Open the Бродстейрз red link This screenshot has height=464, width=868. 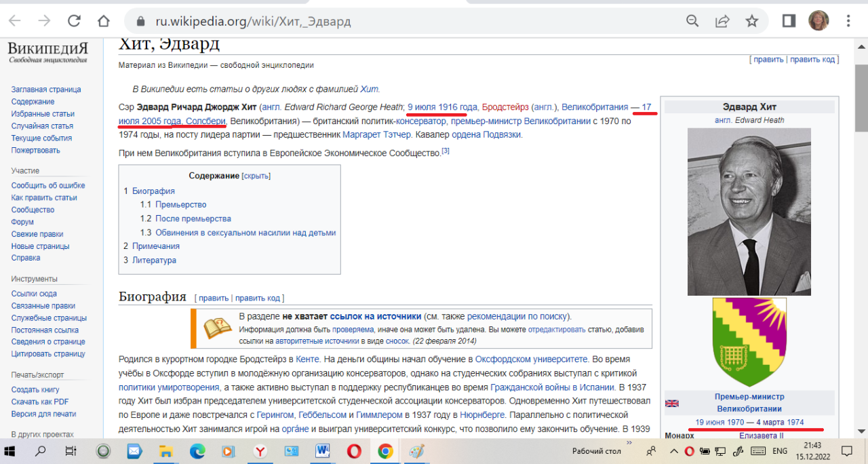click(505, 107)
